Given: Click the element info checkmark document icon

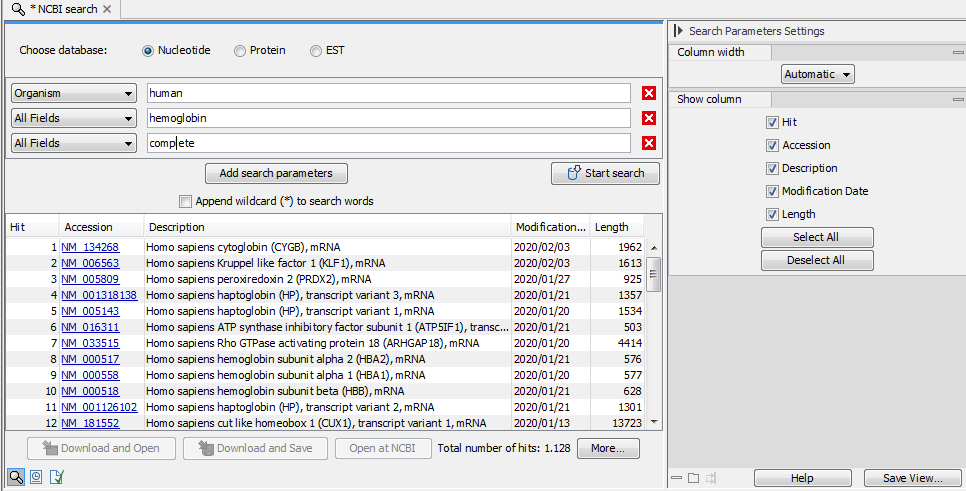Looking at the screenshot, I should [x=56, y=476].
